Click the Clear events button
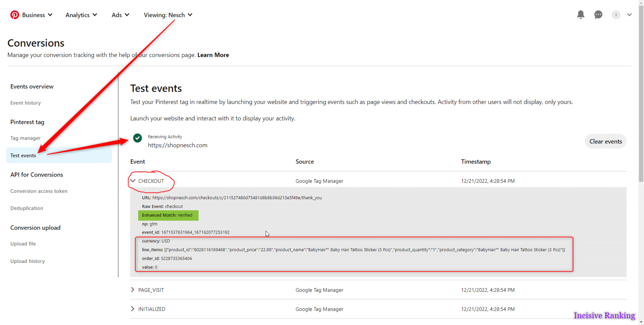Image resolution: width=644 pixels, height=325 pixels. [x=605, y=141]
